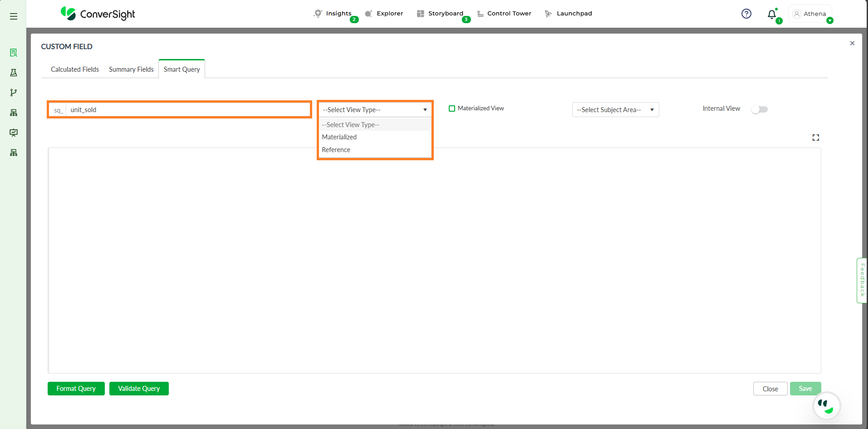Viewport: 868px width, 429px height.
Task: Switch to the Summary Fields tab
Action: 131,69
